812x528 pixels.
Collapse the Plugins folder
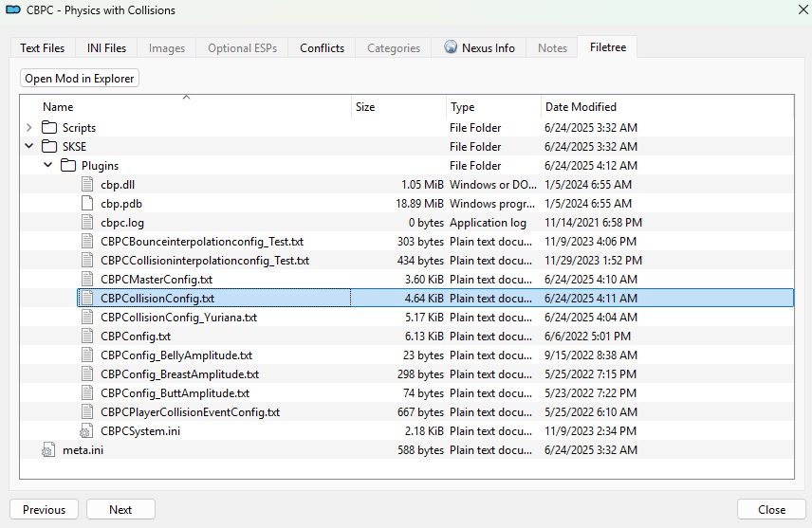point(48,165)
